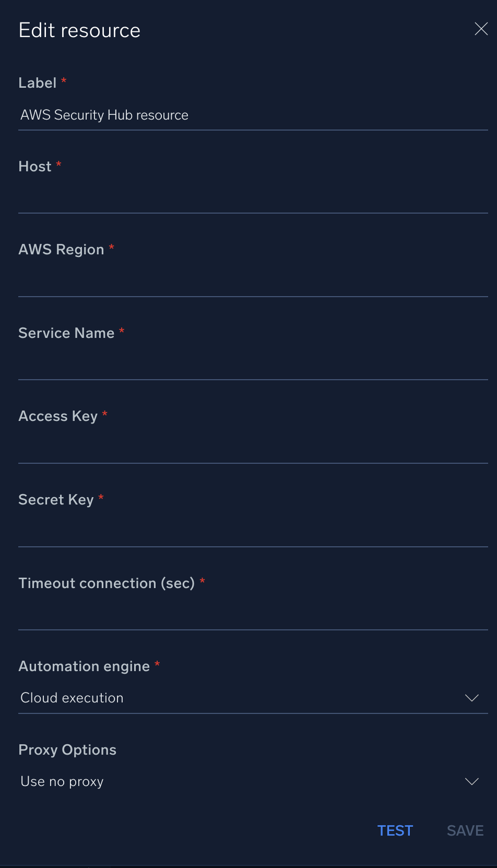This screenshot has width=497, height=868.
Task: Click the Label field title
Action: coord(37,83)
